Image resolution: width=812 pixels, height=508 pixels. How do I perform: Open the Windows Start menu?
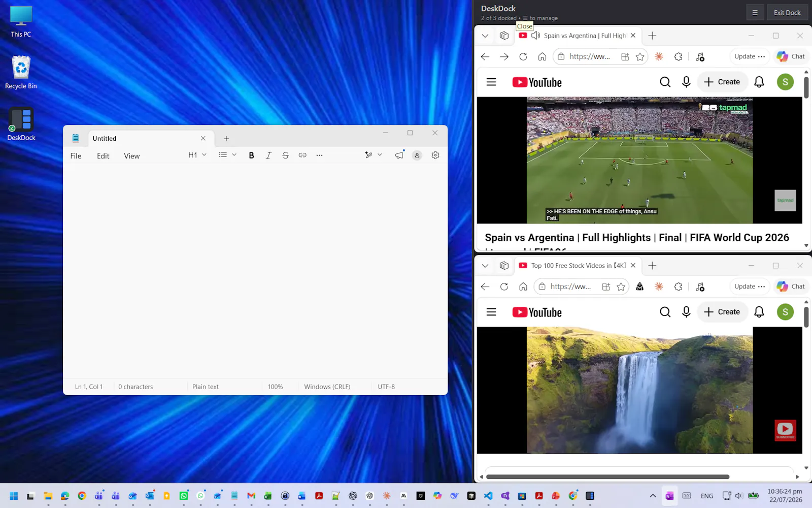pyautogui.click(x=14, y=496)
